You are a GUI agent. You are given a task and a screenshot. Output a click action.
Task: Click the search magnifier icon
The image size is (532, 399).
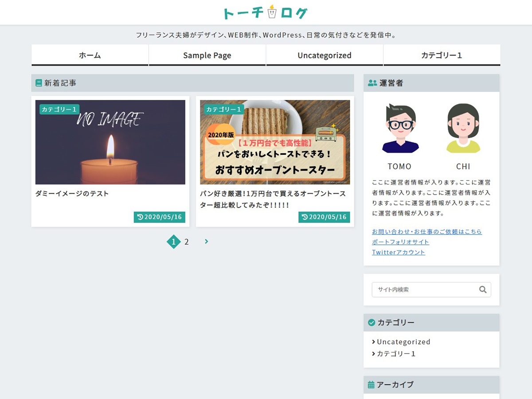point(483,289)
